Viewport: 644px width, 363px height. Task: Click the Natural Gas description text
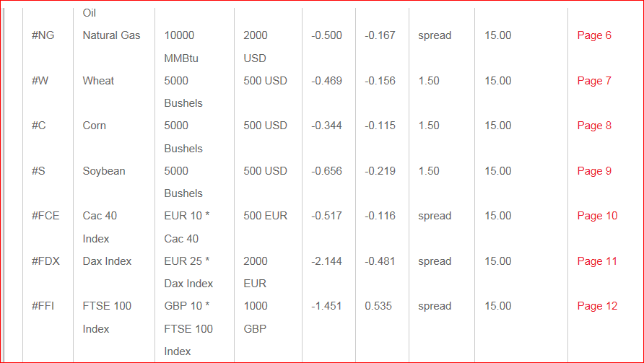point(111,35)
